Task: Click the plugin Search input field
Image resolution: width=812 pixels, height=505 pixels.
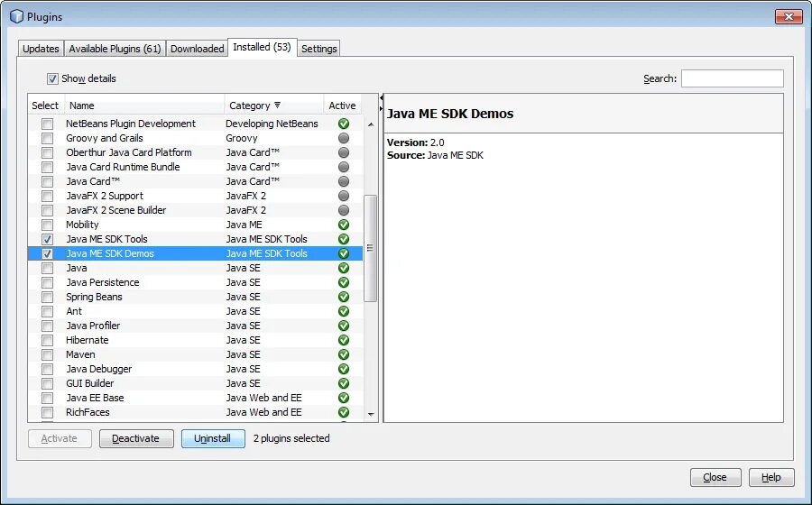Action: (x=733, y=78)
